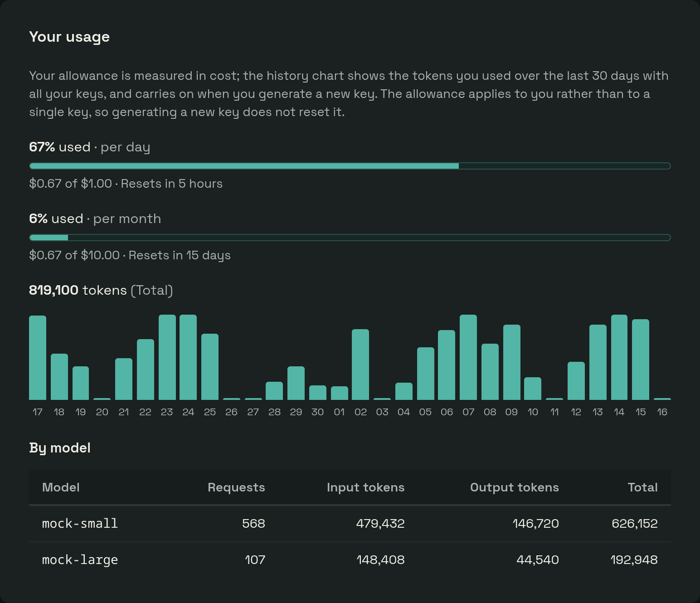The width and height of the screenshot is (700, 603).
Task: Select the chart bar for day 14
Action: (619, 357)
